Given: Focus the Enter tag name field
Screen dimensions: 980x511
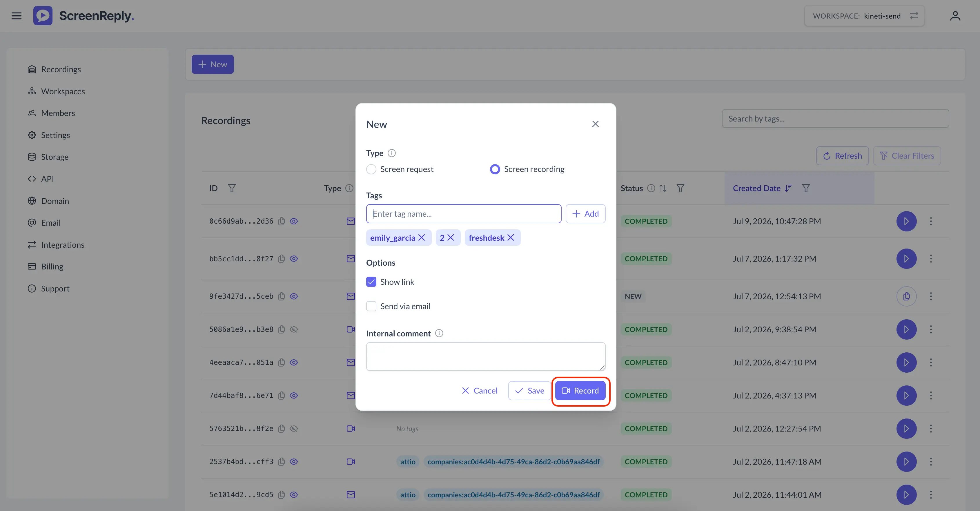Looking at the screenshot, I should (x=463, y=214).
